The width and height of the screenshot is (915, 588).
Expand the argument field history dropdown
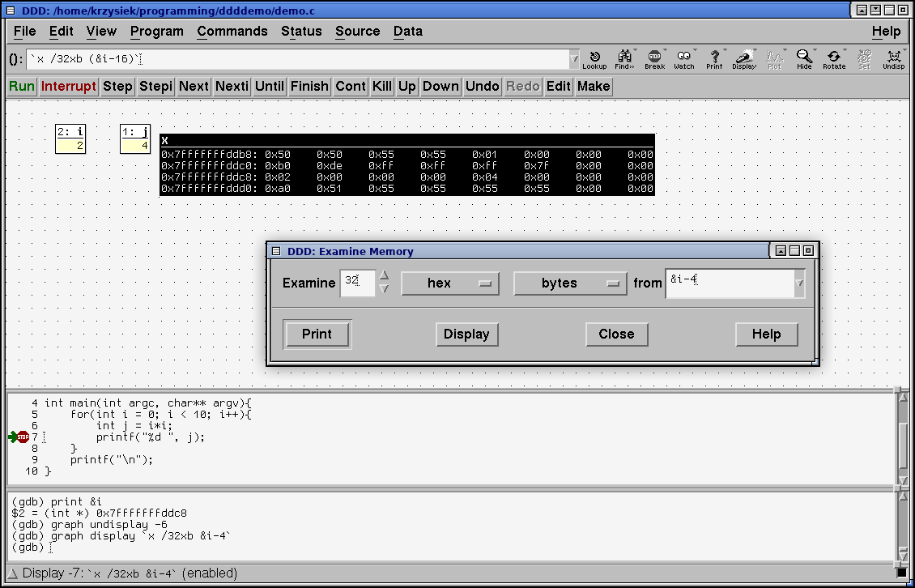coord(574,59)
